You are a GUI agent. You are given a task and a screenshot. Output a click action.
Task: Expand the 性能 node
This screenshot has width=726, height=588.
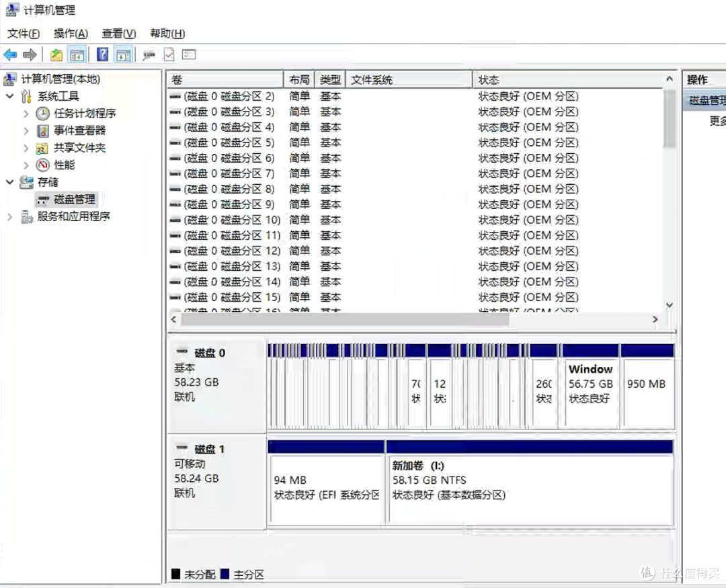pos(26,165)
